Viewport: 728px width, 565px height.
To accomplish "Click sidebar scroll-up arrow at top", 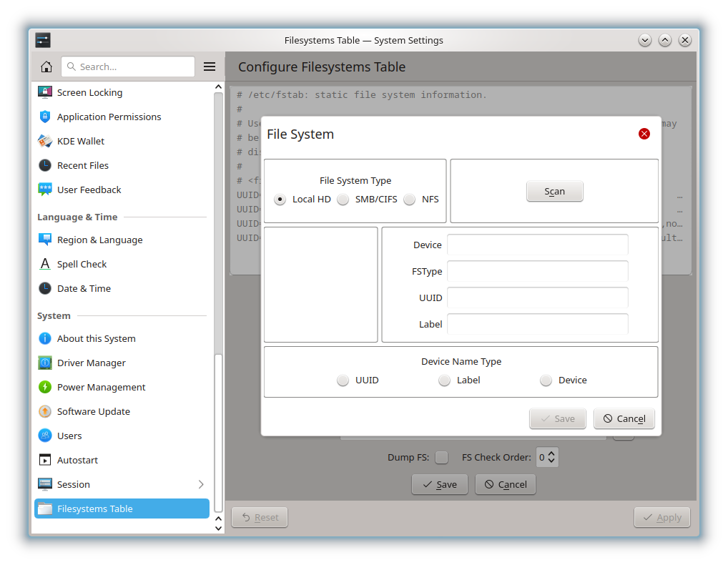I will 218,87.
